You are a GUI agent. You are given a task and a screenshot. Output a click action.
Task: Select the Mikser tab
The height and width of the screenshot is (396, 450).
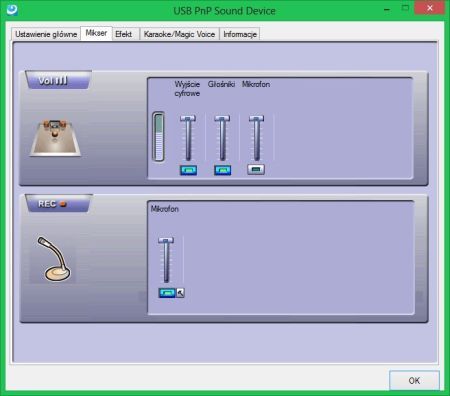coord(96,33)
